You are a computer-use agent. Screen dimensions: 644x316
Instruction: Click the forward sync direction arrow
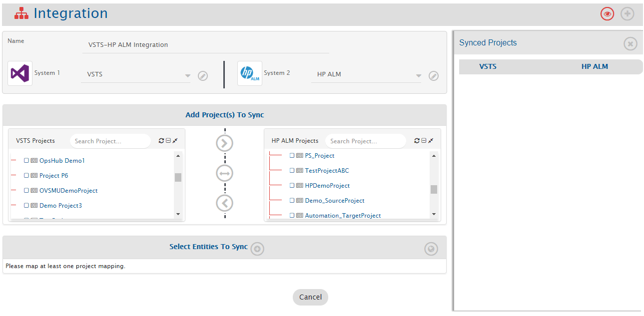225,143
